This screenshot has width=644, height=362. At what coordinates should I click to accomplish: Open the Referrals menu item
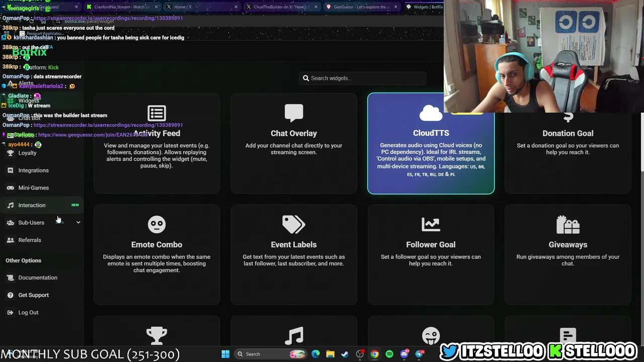click(x=30, y=240)
